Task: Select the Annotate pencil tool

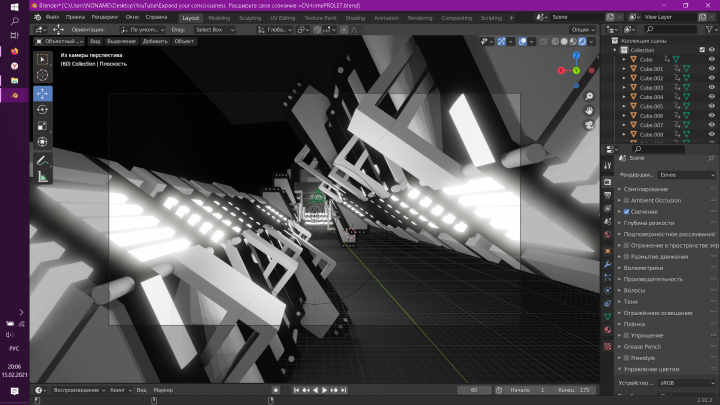Action: pos(42,161)
